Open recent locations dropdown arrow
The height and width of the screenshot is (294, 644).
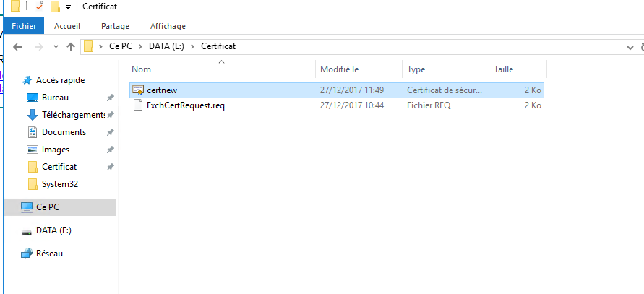56,47
